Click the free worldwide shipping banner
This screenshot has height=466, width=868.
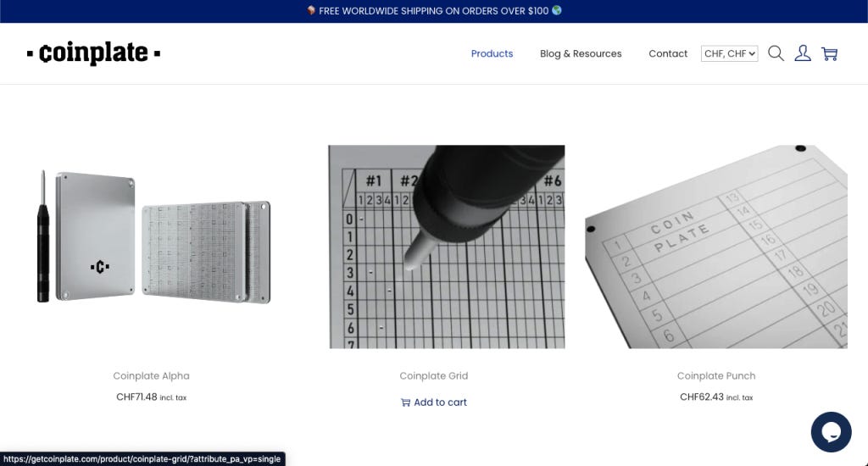pyautogui.click(x=434, y=11)
